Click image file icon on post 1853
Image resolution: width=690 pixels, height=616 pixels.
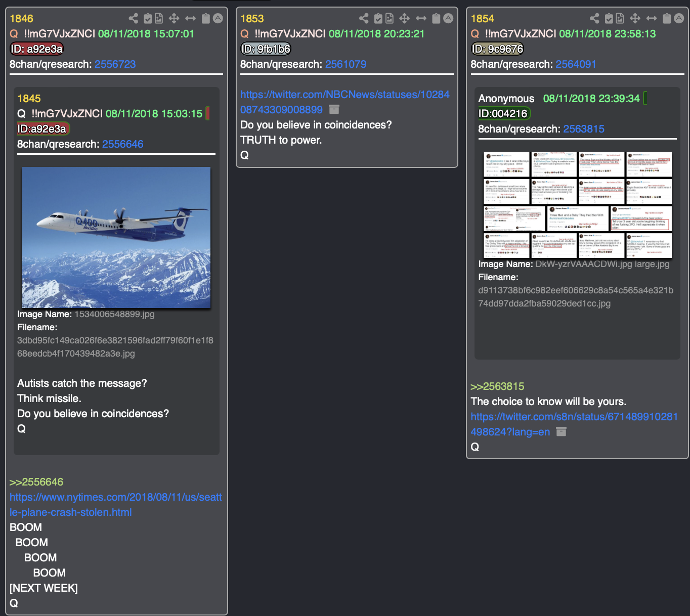tap(390, 19)
